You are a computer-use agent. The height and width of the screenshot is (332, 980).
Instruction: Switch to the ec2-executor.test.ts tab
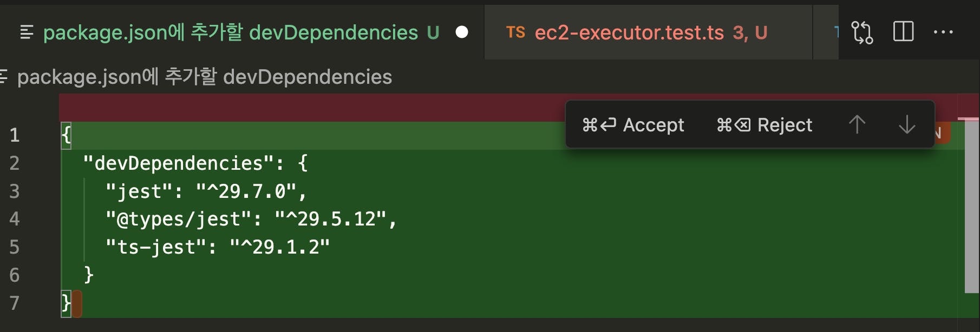click(x=629, y=33)
